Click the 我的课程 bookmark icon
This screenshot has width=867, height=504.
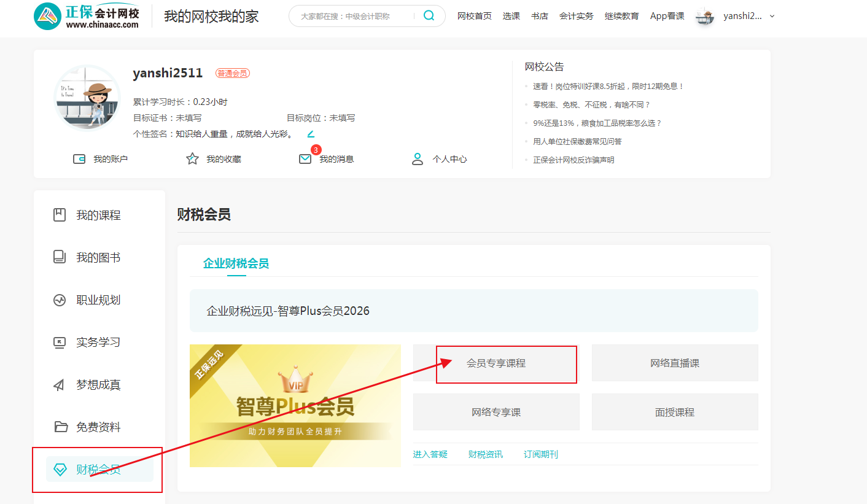pos(60,215)
